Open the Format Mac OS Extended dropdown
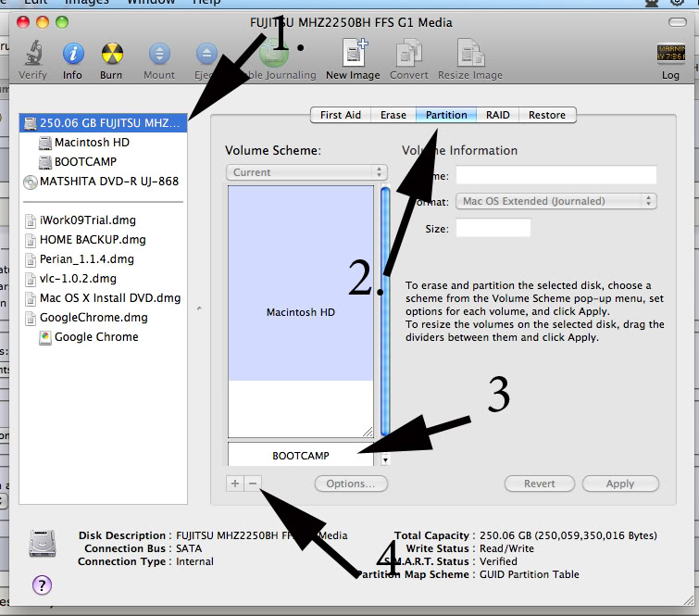Image resolution: width=699 pixels, height=616 pixels. point(555,201)
